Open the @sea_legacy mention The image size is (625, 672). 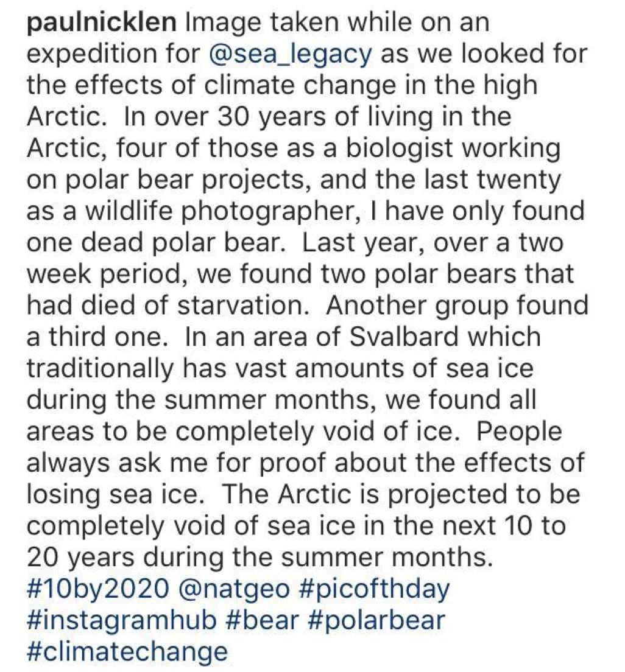[289, 54]
